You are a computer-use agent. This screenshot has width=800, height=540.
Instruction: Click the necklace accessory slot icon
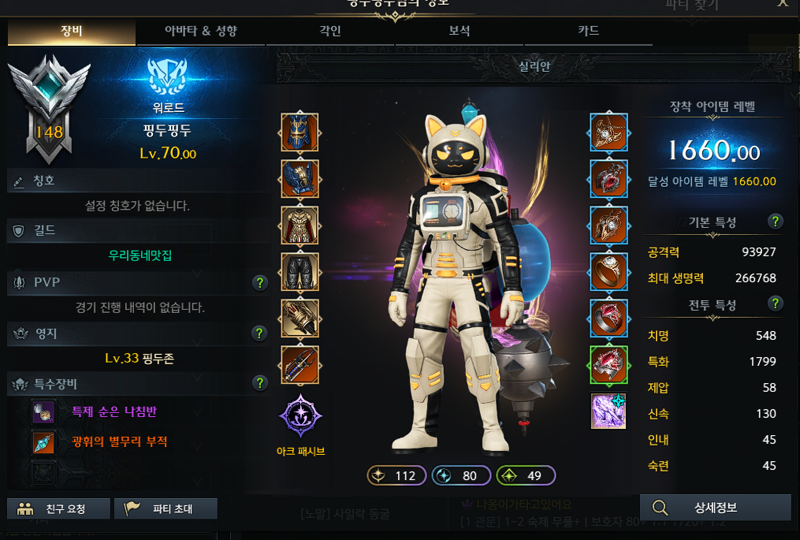[609, 133]
